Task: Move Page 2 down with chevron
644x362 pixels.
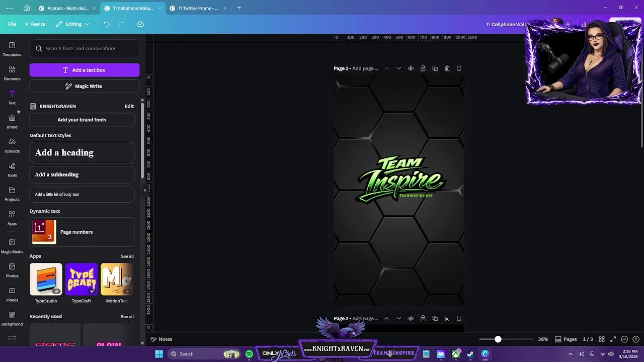Action: (398, 318)
